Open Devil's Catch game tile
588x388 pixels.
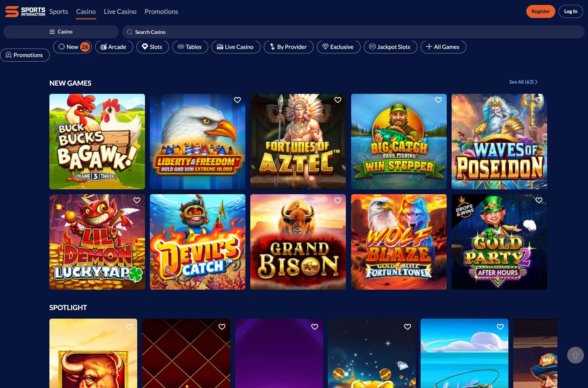pyautogui.click(x=198, y=242)
